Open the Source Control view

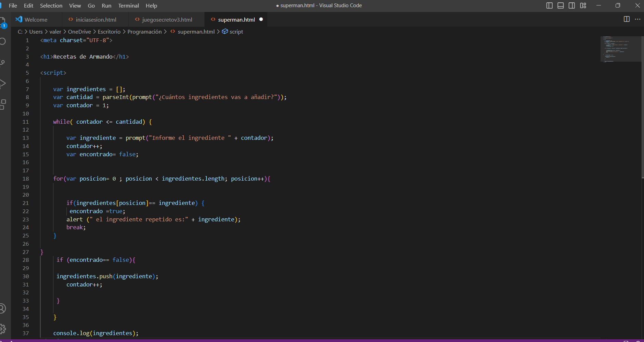coord(3,62)
